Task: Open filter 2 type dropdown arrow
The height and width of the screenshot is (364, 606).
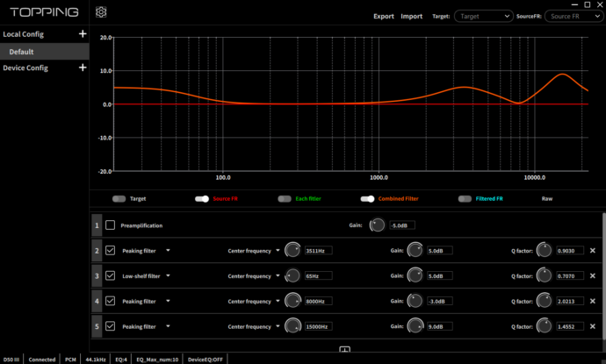Action: (x=168, y=251)
